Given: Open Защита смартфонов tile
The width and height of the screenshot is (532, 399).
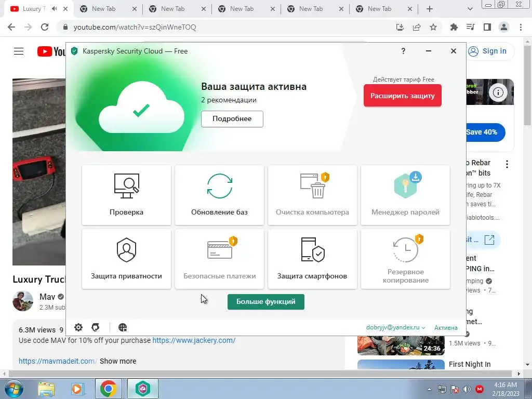Looking at the screenshot, I should (x=312, y=259).
